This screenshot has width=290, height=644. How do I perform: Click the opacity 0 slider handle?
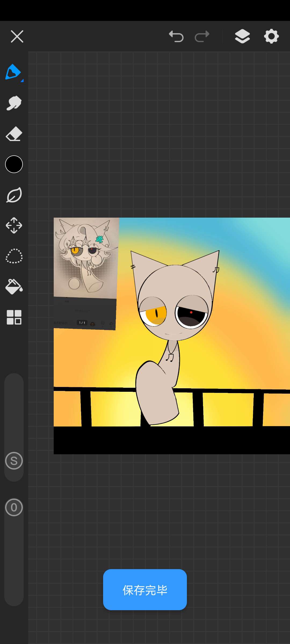(14, 507)
